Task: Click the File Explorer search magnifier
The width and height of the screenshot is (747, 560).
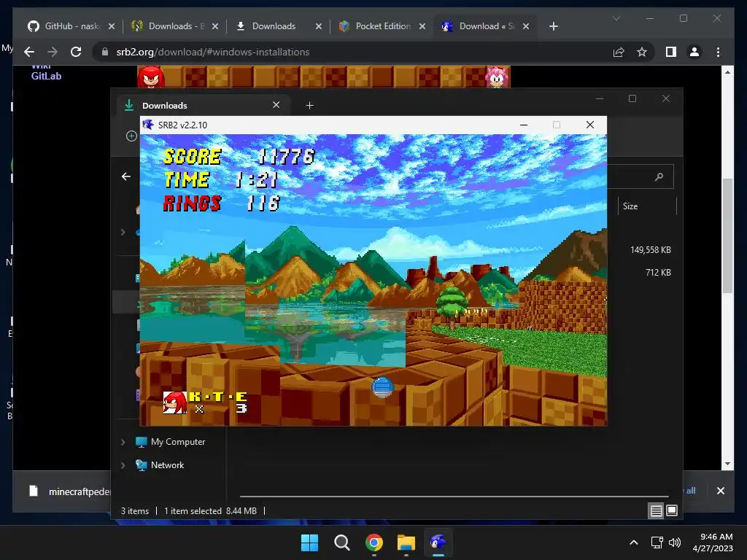Action: tap(659, 176)
